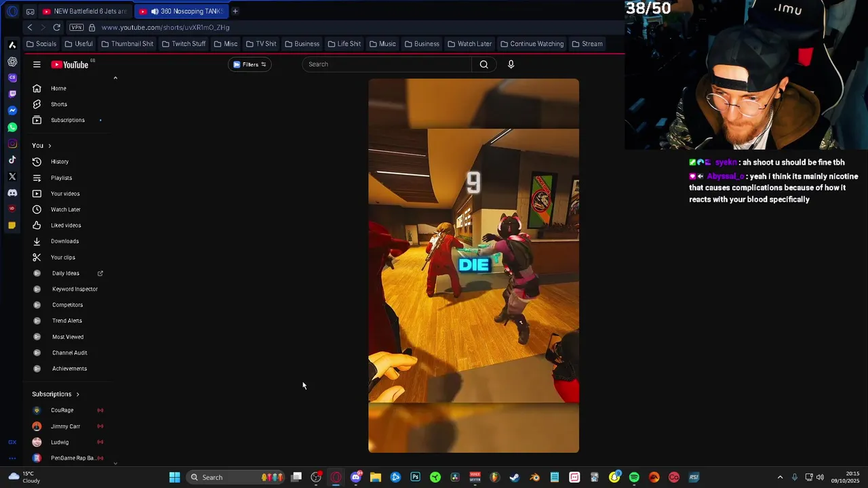This screenshot has height=488, width=868.
Task: Click the playing Short video
Action: click(x=473, y=266)
